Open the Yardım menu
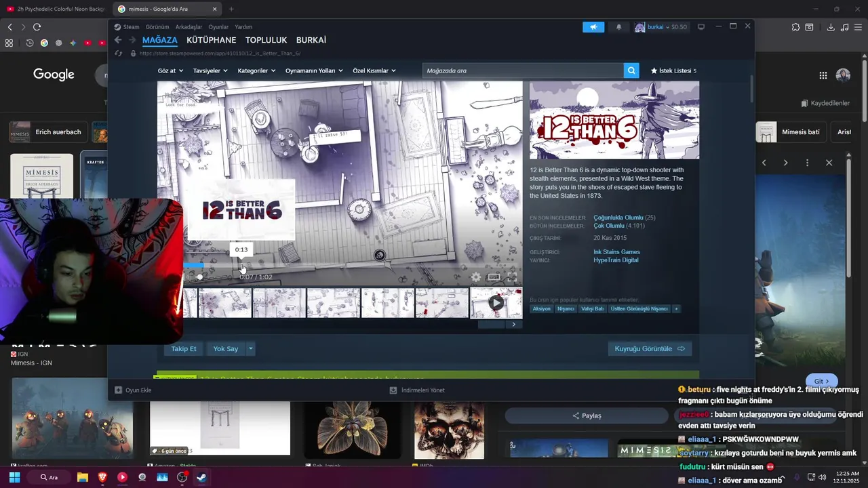The image size is (868, 488). (243, 27)
